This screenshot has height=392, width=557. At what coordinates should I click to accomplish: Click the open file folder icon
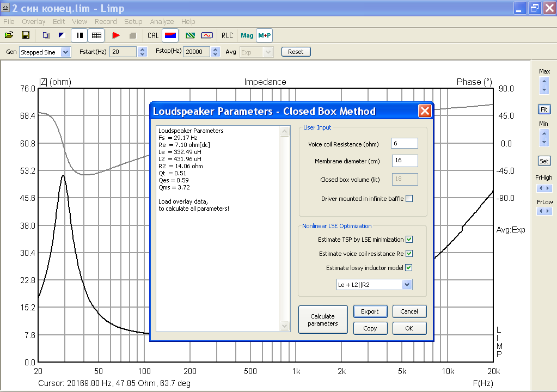(9, 35)
